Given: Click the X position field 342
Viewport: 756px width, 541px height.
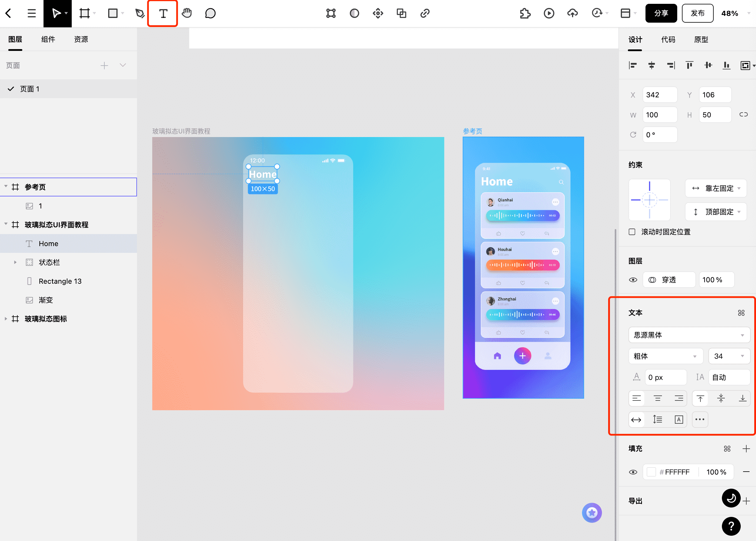Looking at the screenshot, I should [660, 95].
